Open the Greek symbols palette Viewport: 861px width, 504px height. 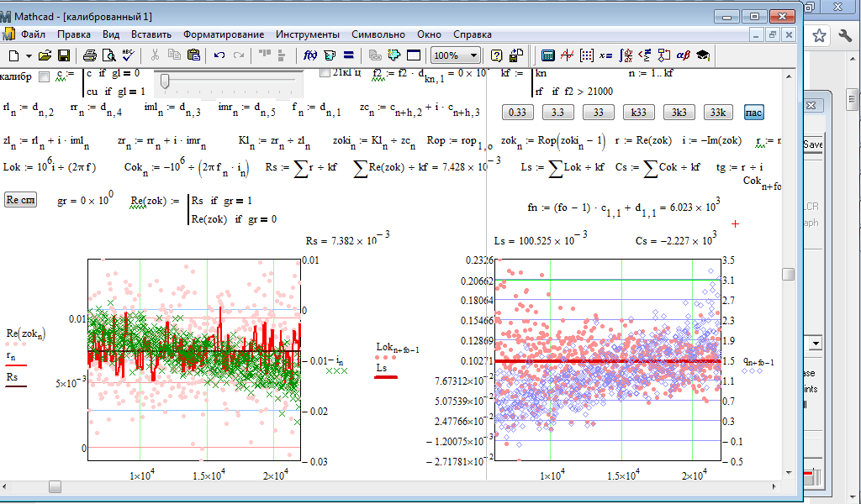point(683,55)
